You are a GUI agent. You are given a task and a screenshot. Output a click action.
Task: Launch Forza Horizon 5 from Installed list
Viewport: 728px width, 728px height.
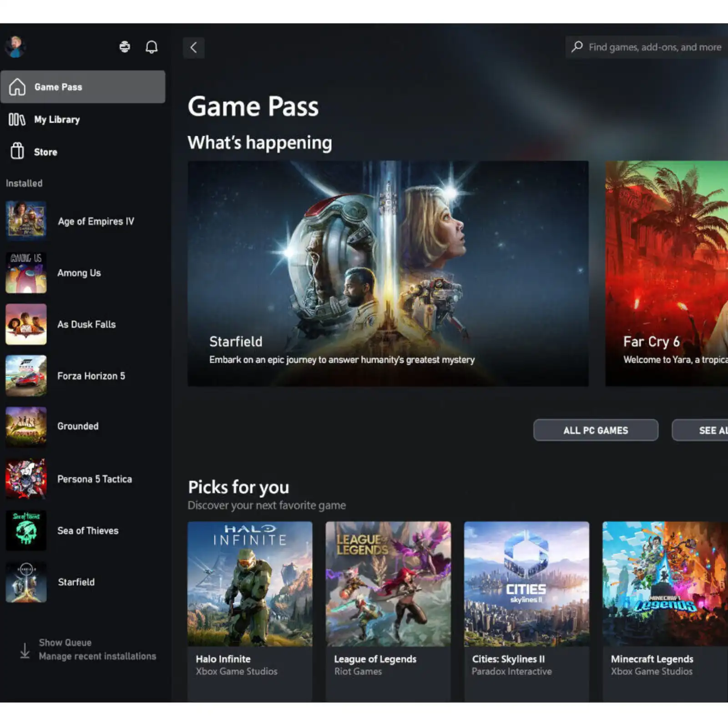coord(91,376)
